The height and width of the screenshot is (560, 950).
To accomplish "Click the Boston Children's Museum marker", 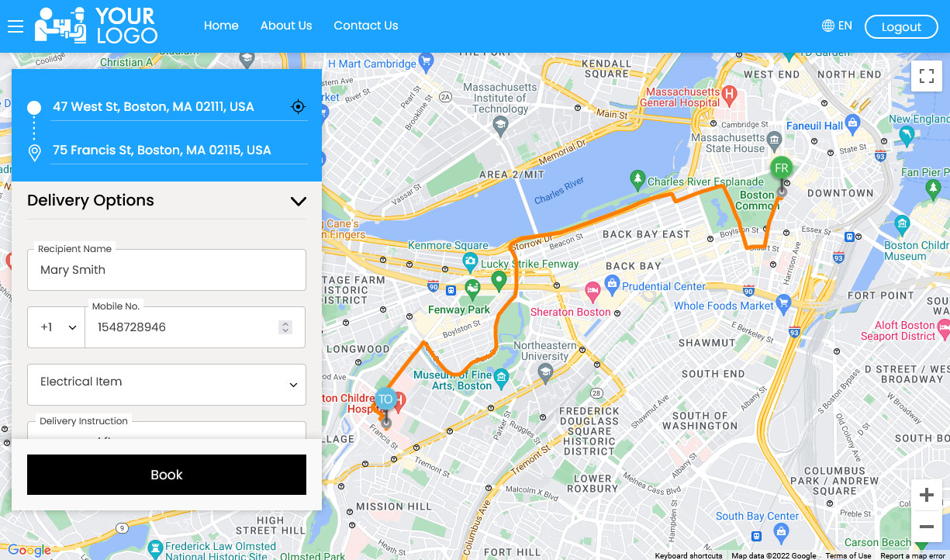I will 901,226.
